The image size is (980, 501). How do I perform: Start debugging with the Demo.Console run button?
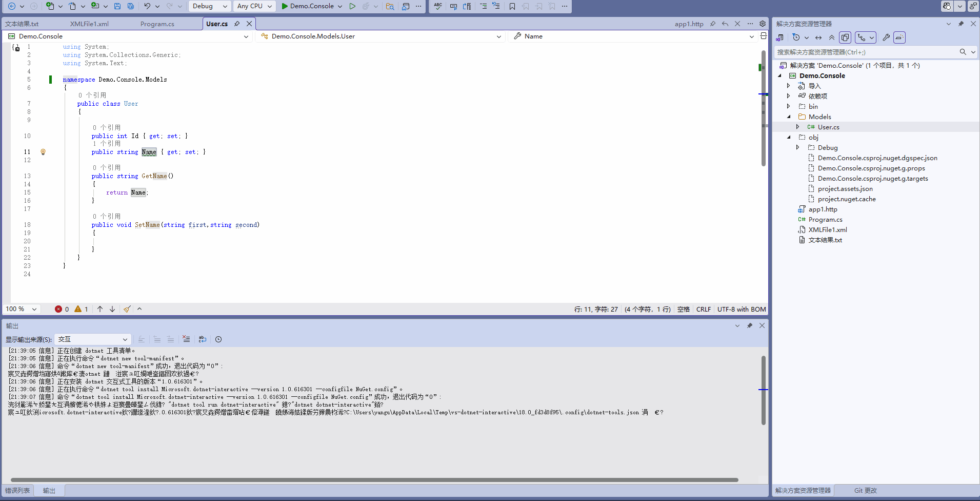(x=307, y=6)
